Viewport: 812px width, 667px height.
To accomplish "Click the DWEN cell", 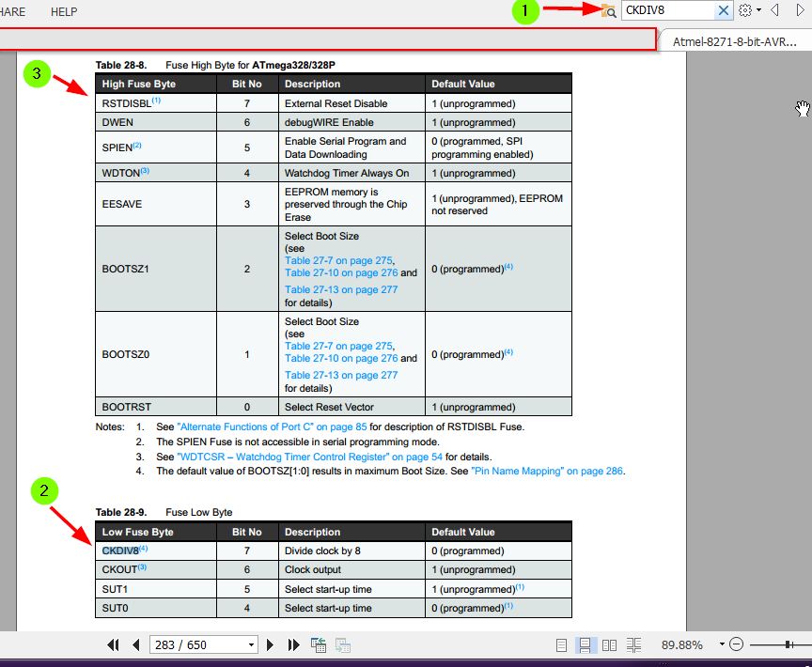I will [x=156, y=122].
